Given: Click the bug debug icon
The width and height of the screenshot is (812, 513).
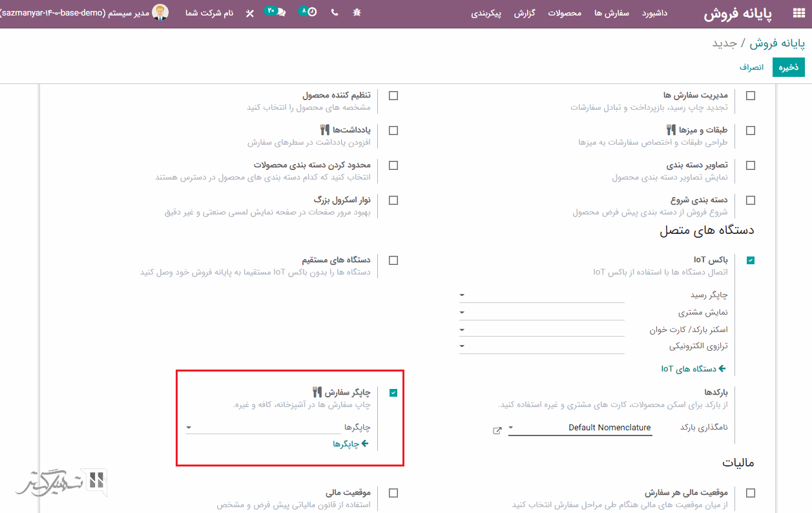Looking at the screenshot, I should click(357, 12).
